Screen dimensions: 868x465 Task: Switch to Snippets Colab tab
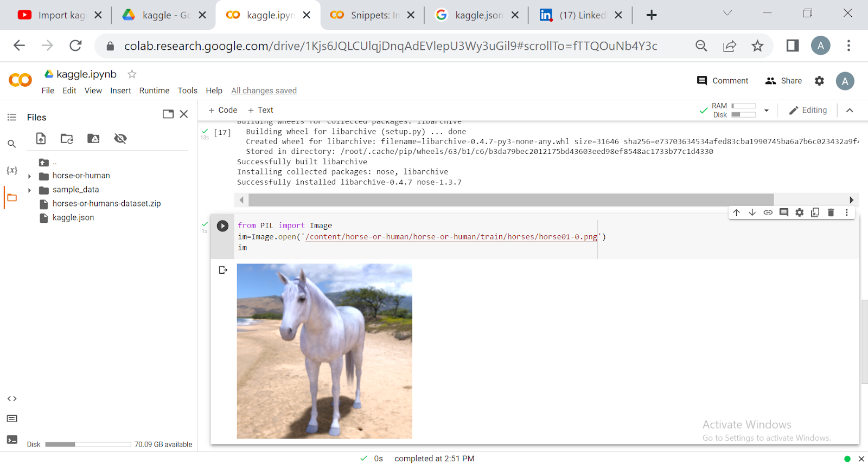coord(373,15)
